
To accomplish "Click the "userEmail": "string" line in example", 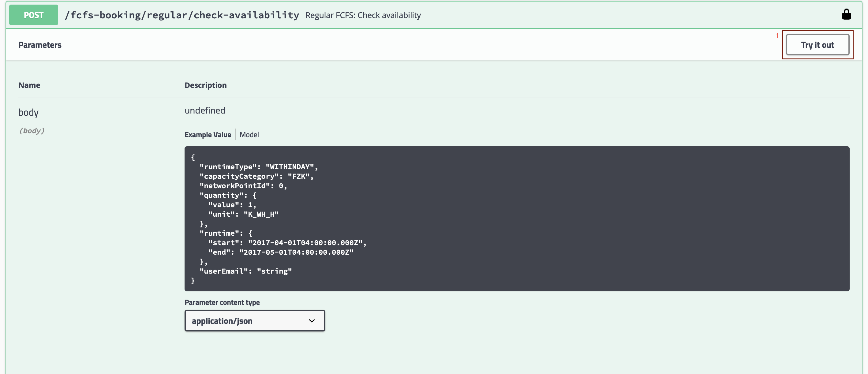I will [245, 271].
